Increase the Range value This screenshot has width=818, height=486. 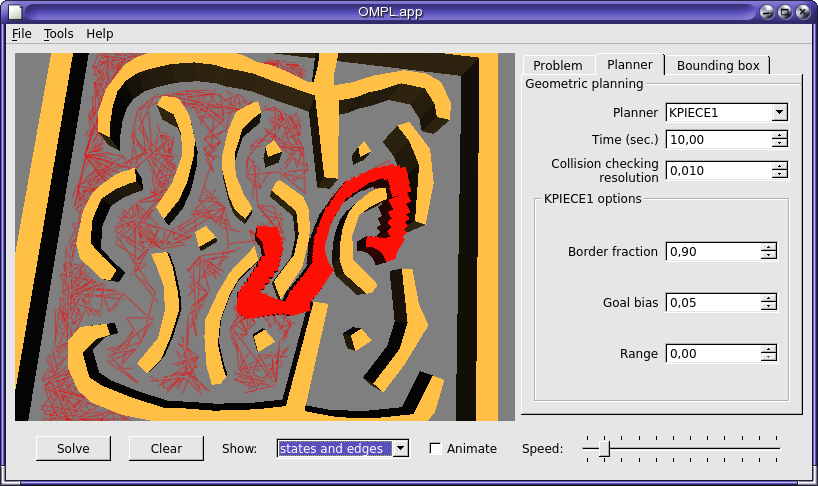pyautogui.click(x=768, y=349)
